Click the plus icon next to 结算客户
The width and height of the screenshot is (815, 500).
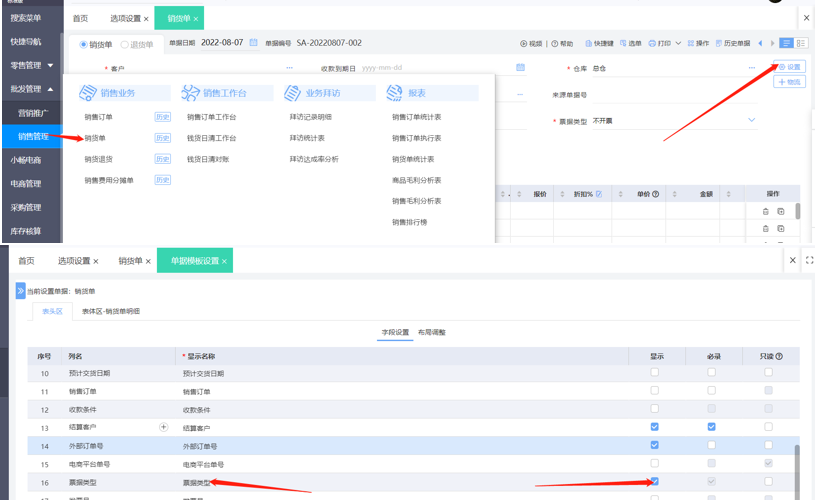[164, 427]
